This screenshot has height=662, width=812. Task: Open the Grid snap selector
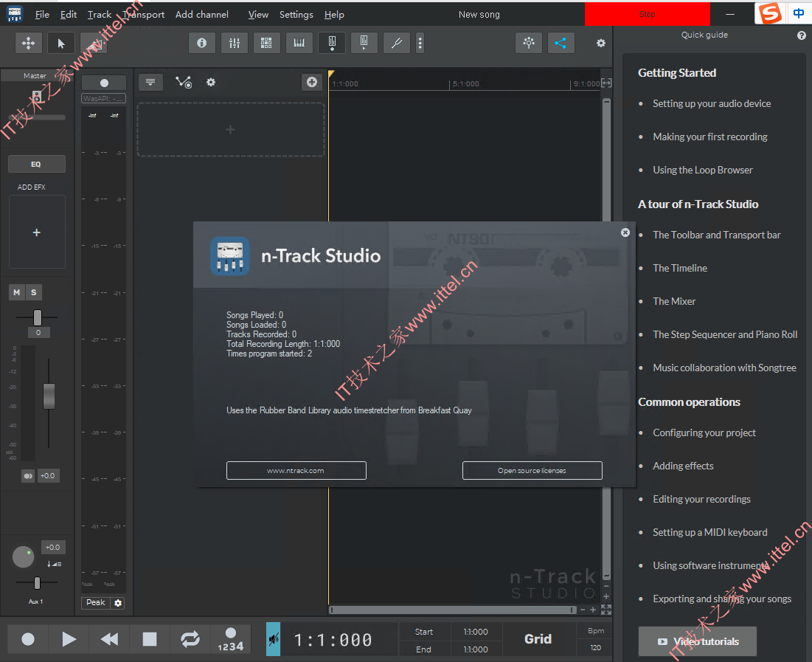point(538,639)
